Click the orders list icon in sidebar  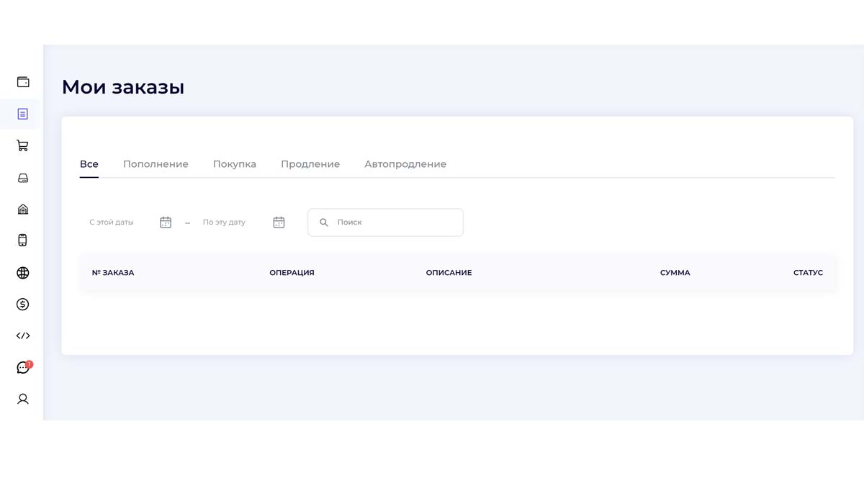click(23, 114)
